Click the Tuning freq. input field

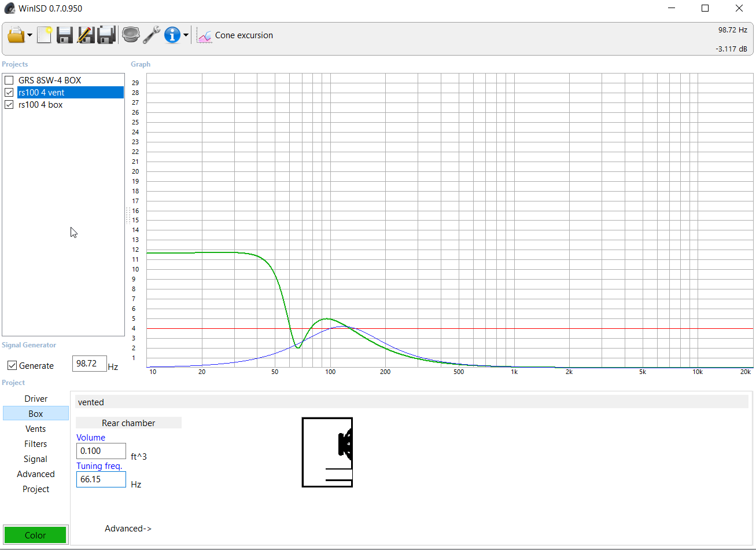(101, 479)
